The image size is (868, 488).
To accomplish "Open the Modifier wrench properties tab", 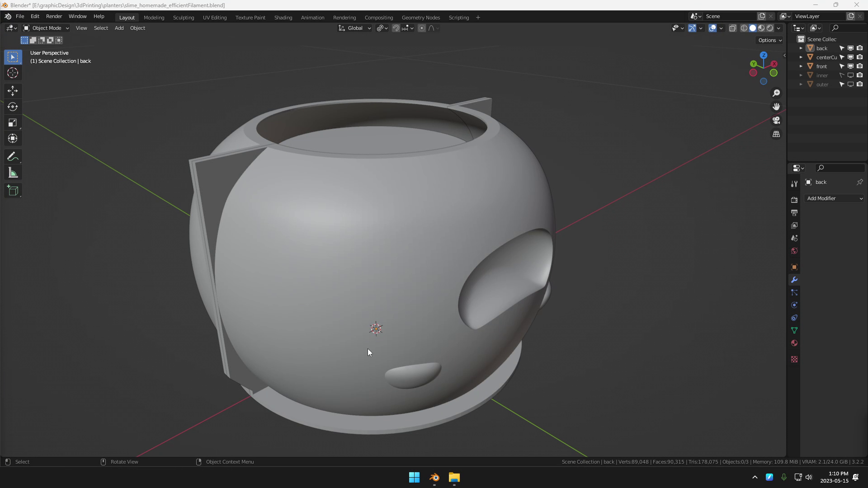I will pyautogui.click(x=794, y=280).
